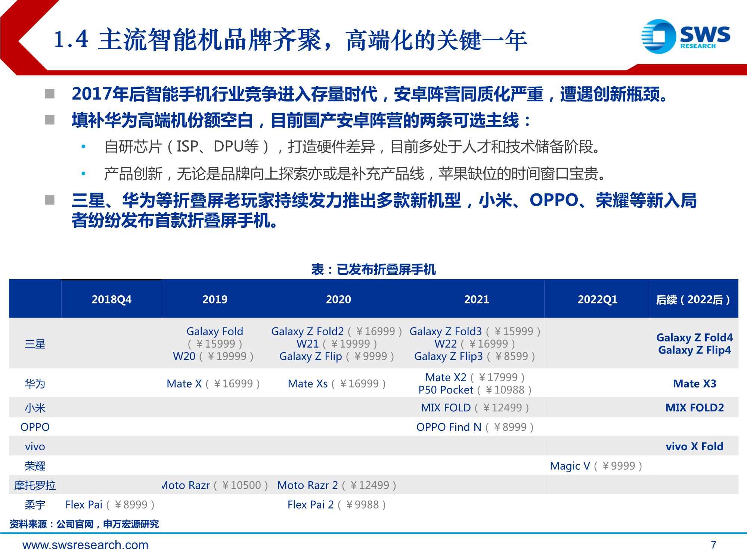The width and height of the screenshot is (747, 560).
Task: Click P50 Pocket（¥10988）entry
Action: pyautogui.click(x=475, y=390)
